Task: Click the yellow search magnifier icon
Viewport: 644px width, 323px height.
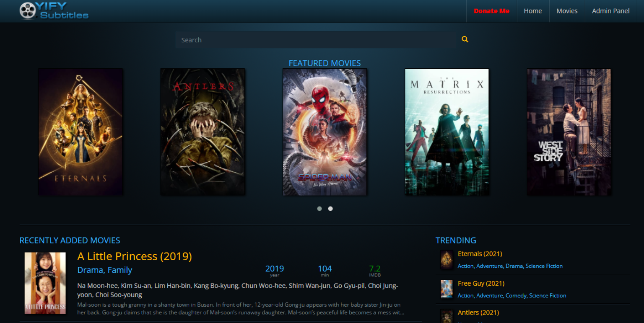Action: pyautogui.click(x=465, y=39)
